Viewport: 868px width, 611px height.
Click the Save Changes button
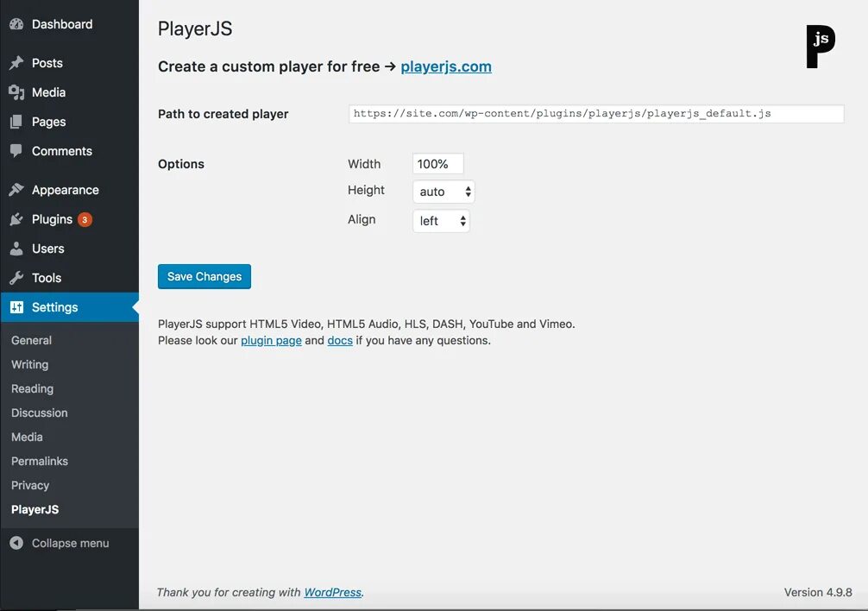point(204,277)
